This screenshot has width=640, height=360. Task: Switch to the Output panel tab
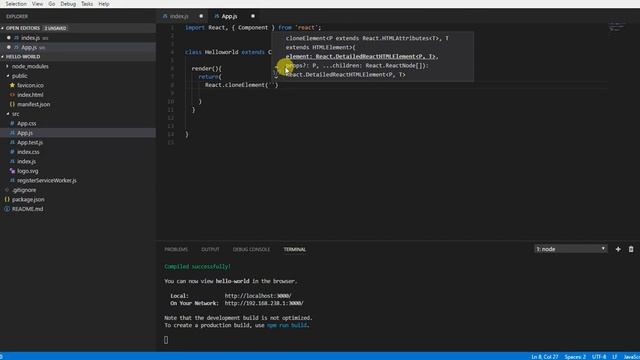(210, 249)
